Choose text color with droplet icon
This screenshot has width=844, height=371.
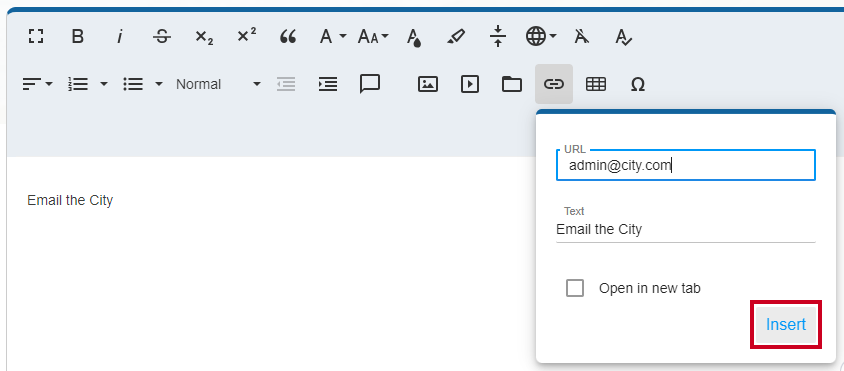coord(413,37)
